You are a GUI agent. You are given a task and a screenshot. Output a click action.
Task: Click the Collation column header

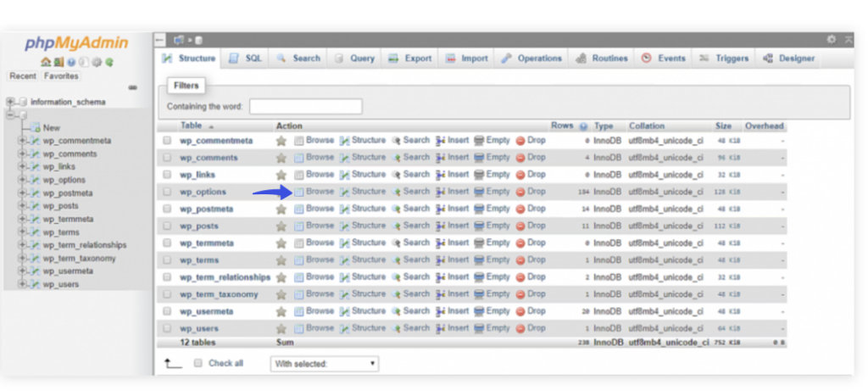[647, 126]
